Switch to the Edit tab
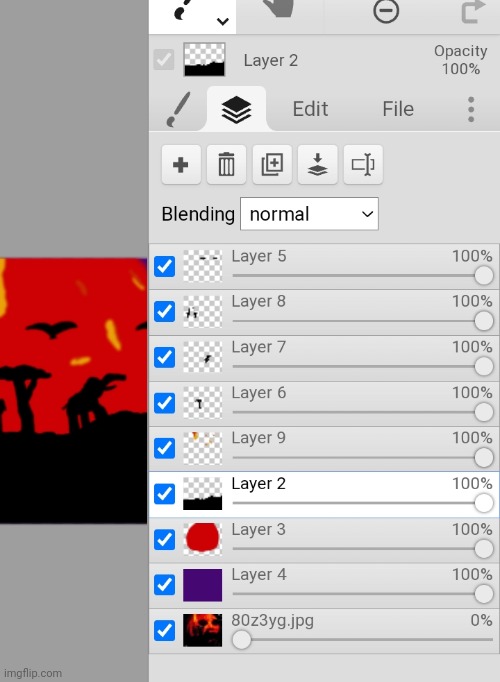The height and width of the screenshot is (682, 500). coord(310,109)
